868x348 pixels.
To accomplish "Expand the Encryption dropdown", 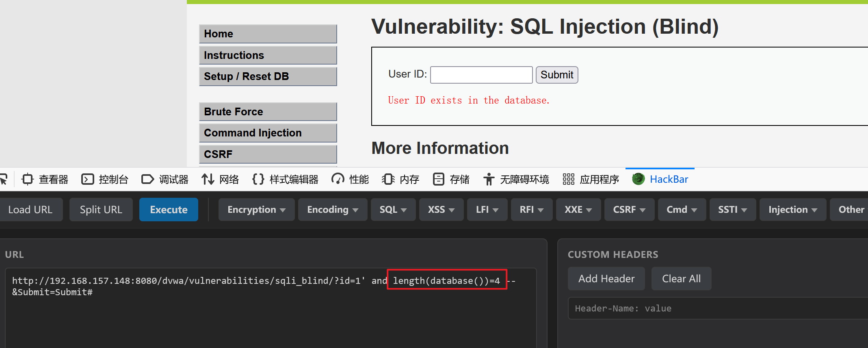I will point(256,210).
